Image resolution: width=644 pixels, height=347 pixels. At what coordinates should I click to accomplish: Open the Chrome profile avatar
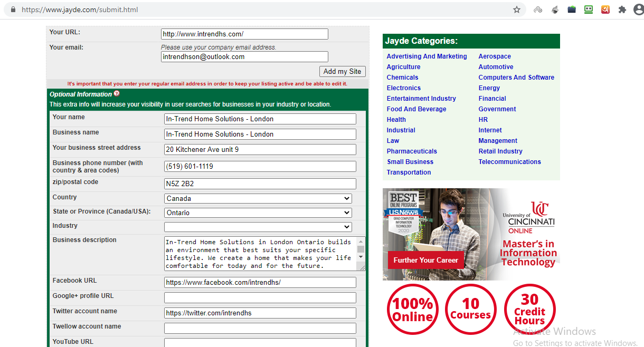(x=639, y=9)
